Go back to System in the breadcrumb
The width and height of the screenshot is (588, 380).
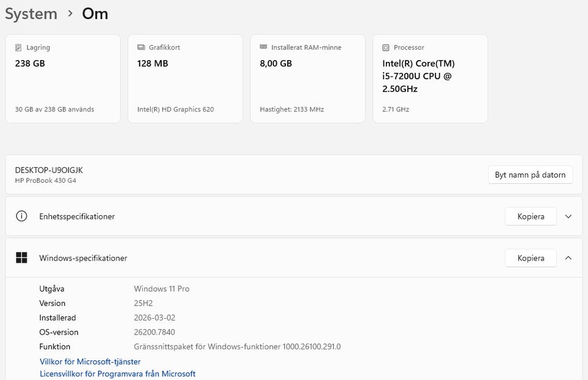point(31,14)
